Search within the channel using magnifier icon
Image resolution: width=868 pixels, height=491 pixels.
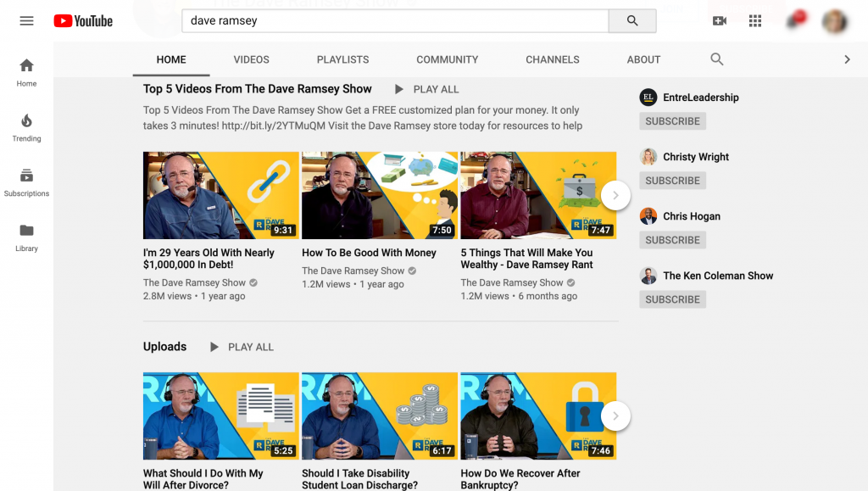[x=717, y=59]
